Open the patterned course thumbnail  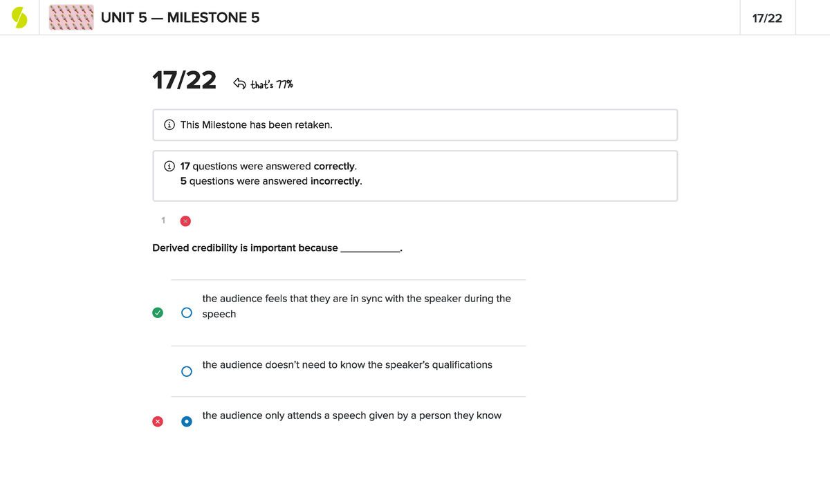click(71, 18)
